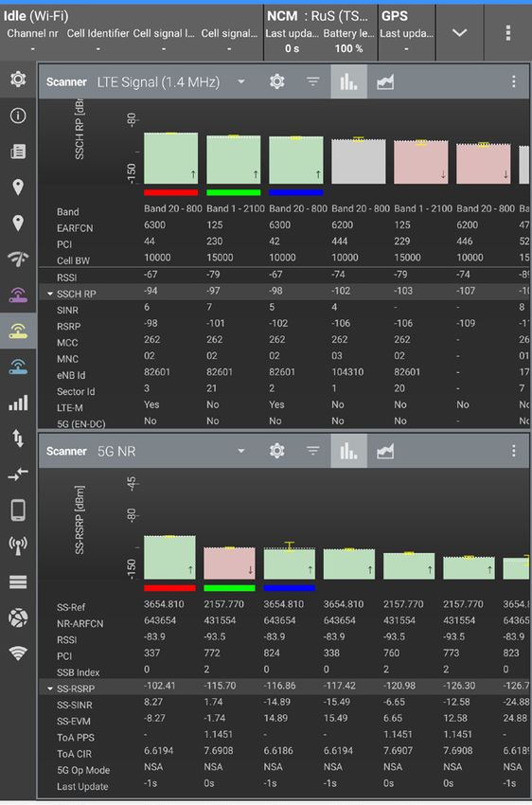
Task: Switch 5G NR scanner to bar chart view
Action: point(349,451)
